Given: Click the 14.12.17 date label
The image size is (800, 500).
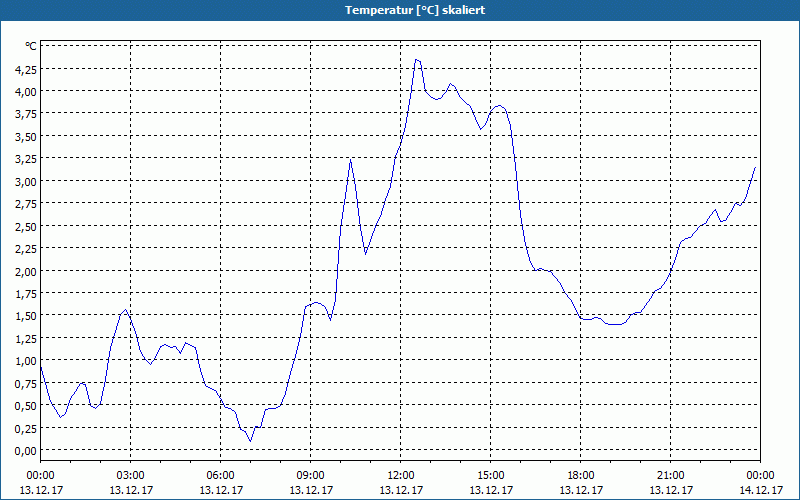Looking at the screenshot, I should pos(761,490).
